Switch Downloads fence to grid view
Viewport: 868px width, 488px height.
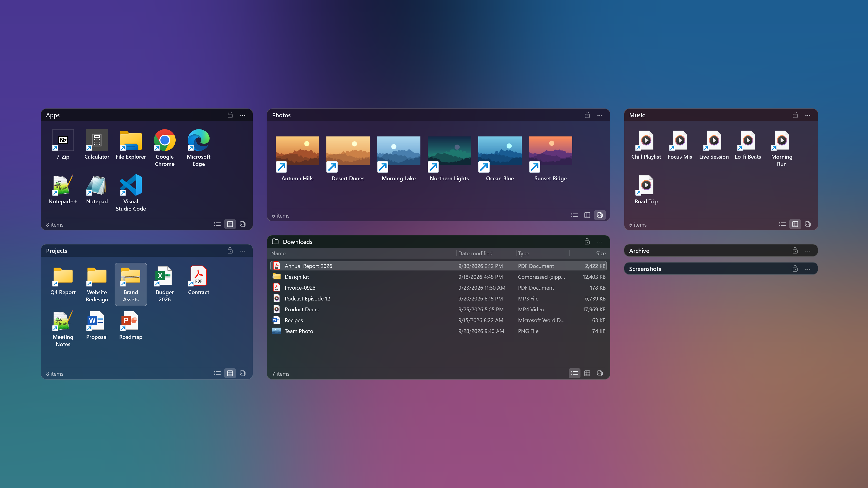click(x=587, y=373)
